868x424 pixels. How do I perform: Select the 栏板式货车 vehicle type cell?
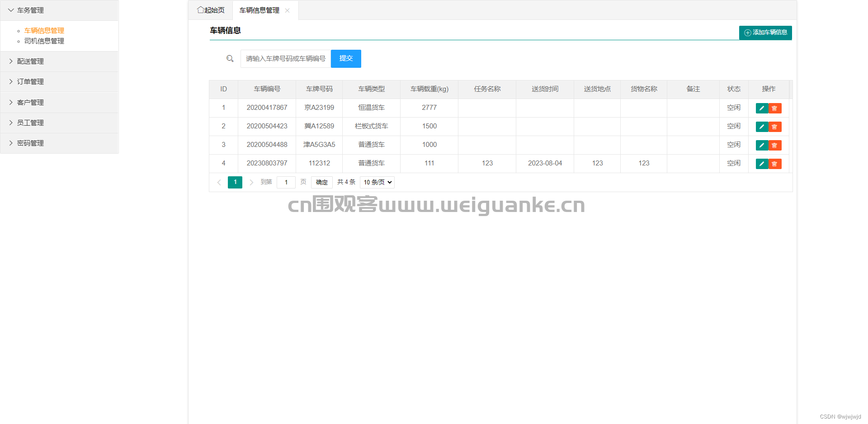coord(372,126)
